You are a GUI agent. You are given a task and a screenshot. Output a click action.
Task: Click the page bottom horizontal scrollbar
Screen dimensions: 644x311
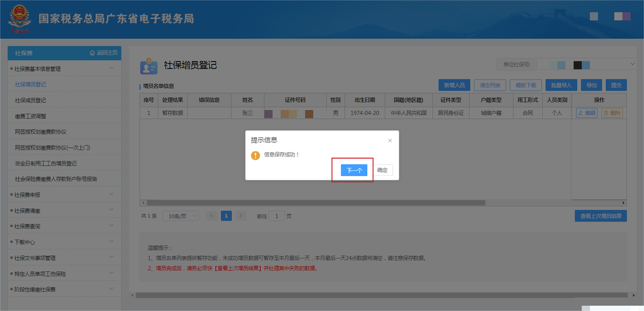[x=382, y=295]
